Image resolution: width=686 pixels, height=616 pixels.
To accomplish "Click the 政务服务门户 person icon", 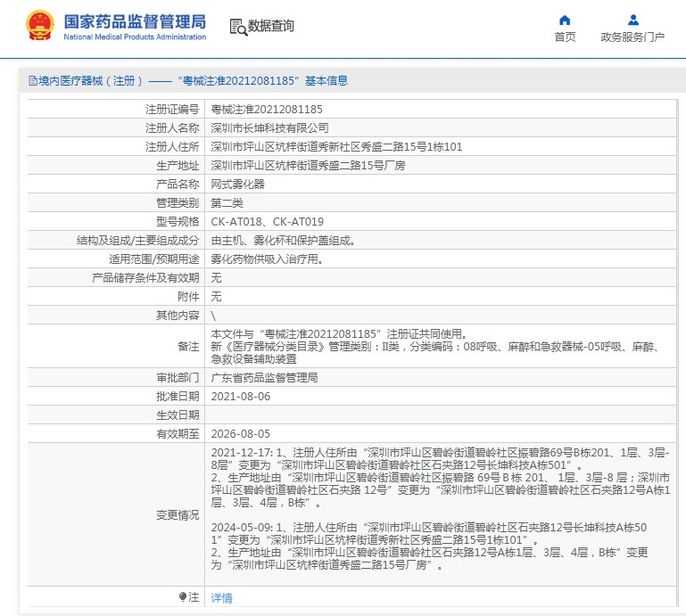I will point(632,20).
